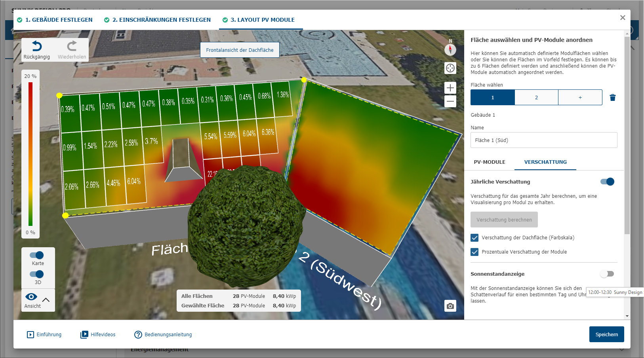
Task: Zoom out with the minus button
Action: coord(450,101)
